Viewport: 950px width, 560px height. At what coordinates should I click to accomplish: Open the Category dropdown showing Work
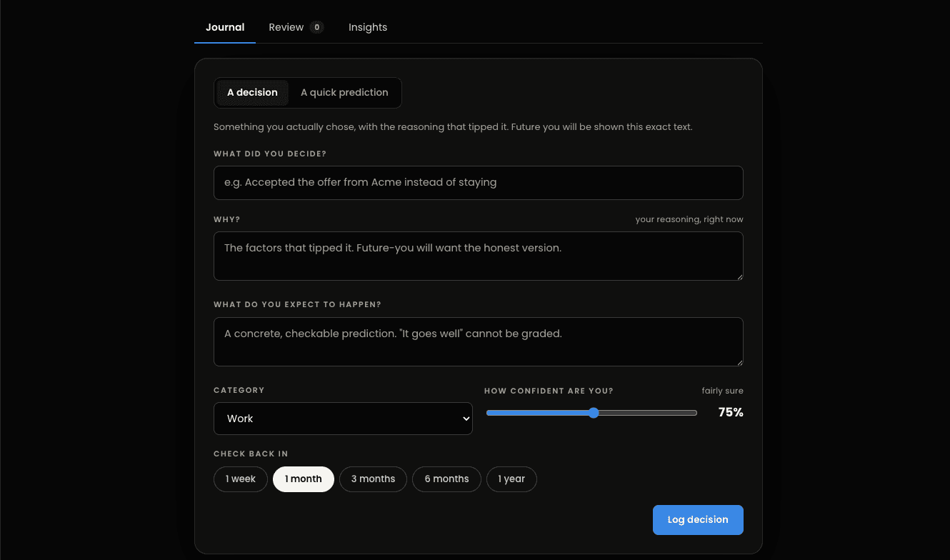click(343, 419)
